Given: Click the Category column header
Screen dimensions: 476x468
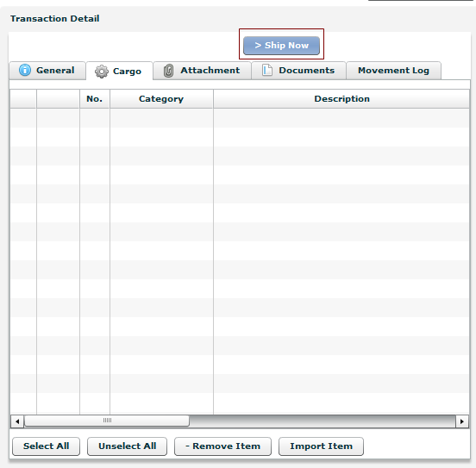Looking at the screenshot, I should pos(161,98).
